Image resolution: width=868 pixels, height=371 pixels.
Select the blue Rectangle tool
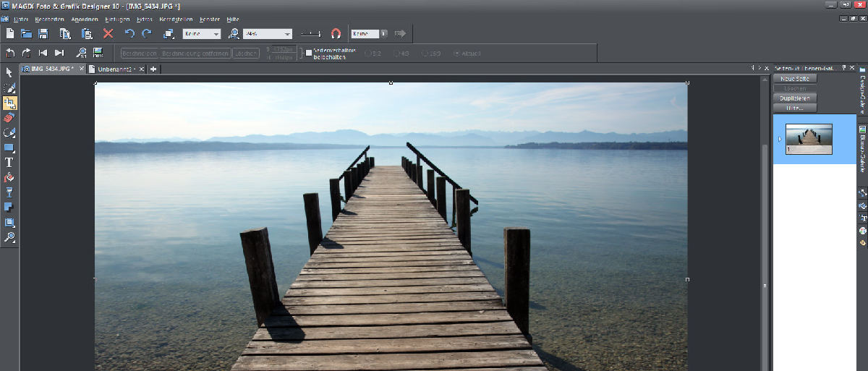click(x=9, y=148)
